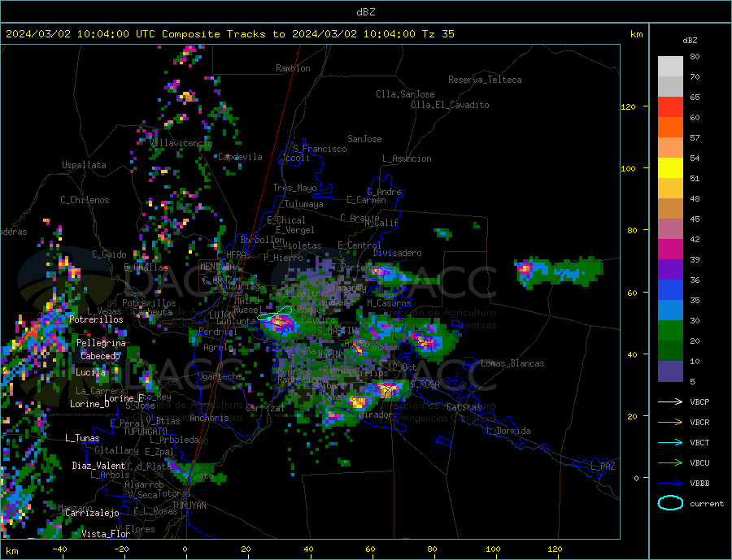Click the 'Diaz_Valent' map label
This screenshot has width=732, height=560.
pyautogui.click(x=98, y=466)
